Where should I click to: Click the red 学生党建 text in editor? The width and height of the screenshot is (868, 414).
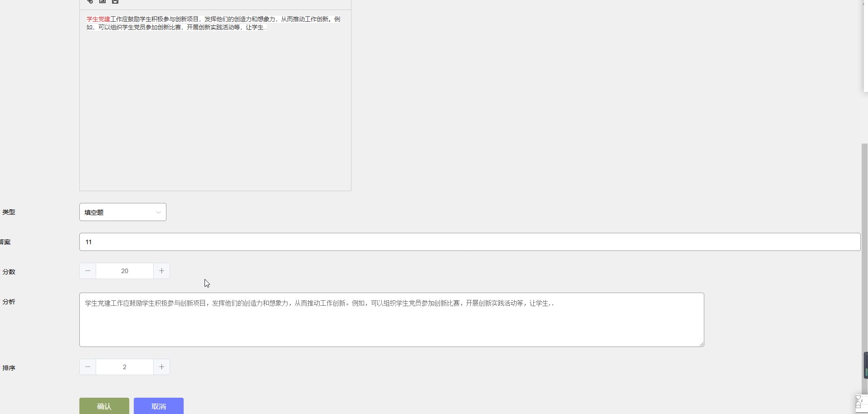[98, 19]
